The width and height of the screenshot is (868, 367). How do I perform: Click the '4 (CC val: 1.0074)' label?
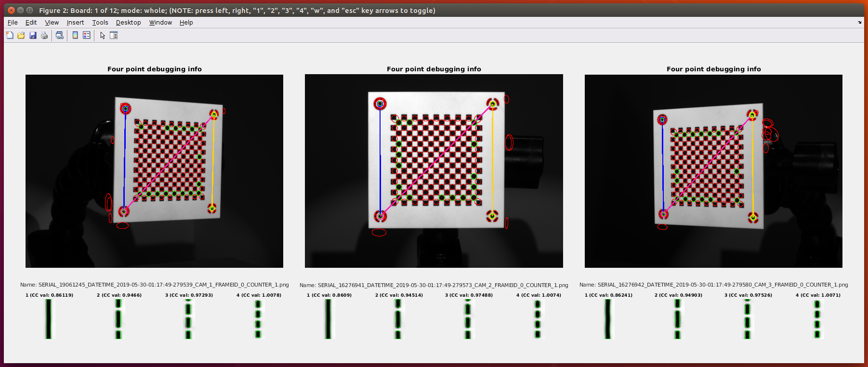point(539,295)
